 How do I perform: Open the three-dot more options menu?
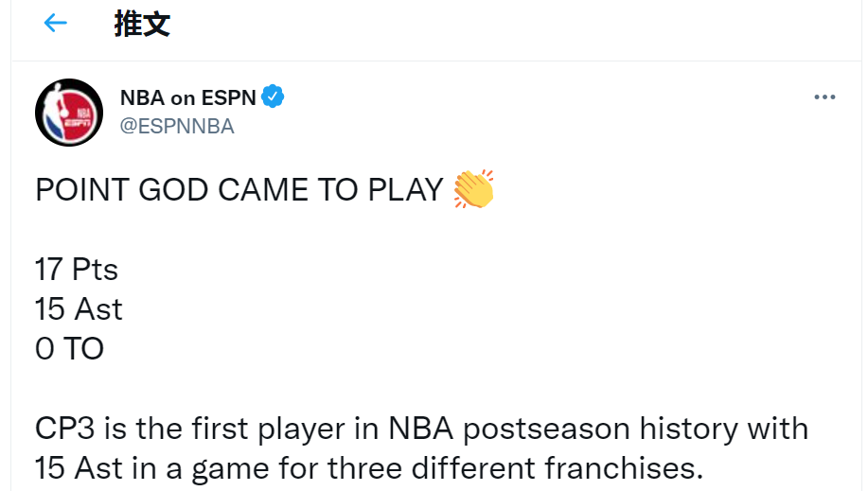click(x=824, y=96)
